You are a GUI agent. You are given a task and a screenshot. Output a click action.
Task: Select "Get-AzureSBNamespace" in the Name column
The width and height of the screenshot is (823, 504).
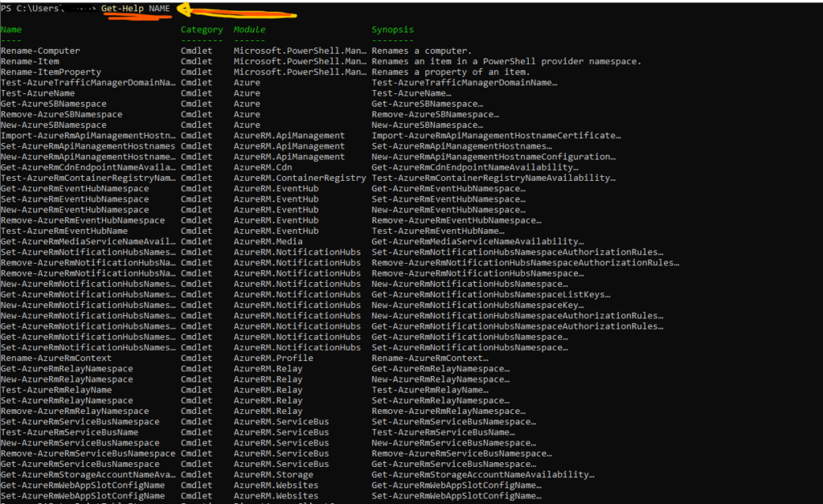[54, 104]
